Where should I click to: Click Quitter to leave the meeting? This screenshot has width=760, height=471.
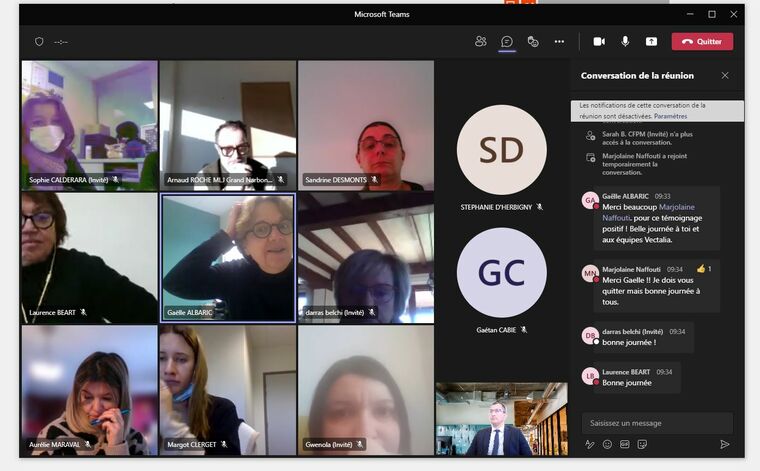(702, 41)
